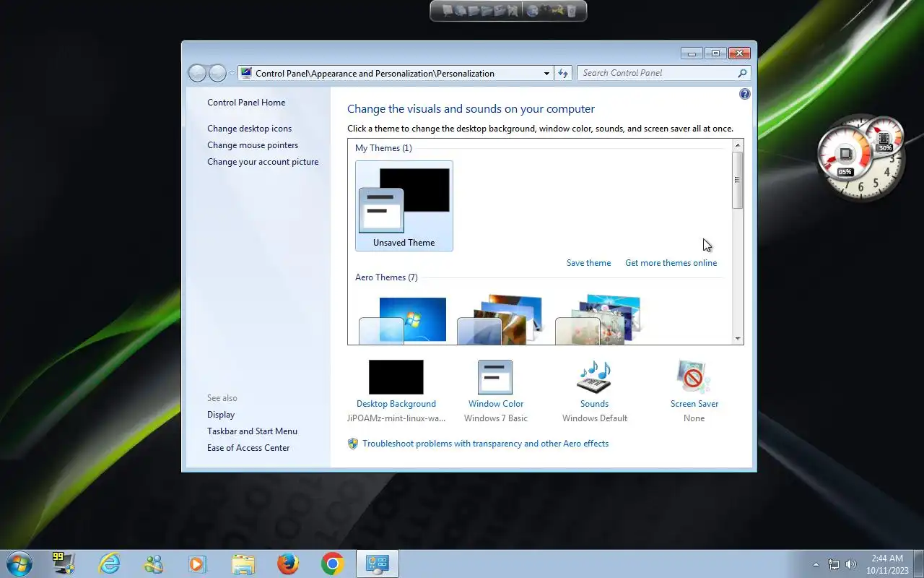924x578 pixels.
Task: Select the Architecture Aero theme thumbnail
Action: (500, 319)
